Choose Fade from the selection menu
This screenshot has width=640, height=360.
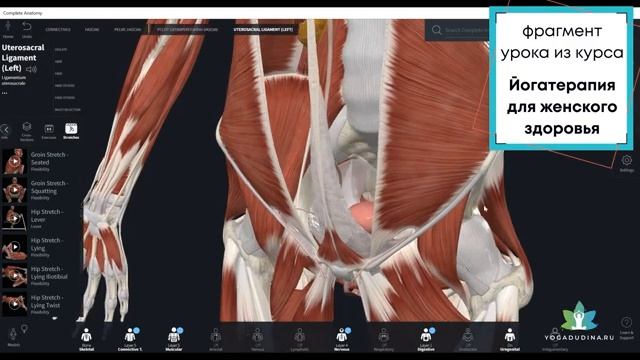click(59, 74)
